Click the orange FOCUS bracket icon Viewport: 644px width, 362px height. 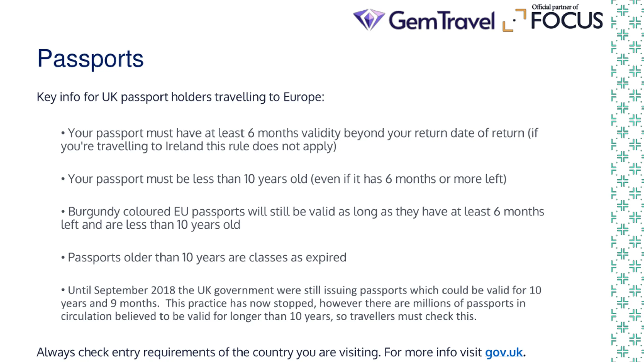514,20
